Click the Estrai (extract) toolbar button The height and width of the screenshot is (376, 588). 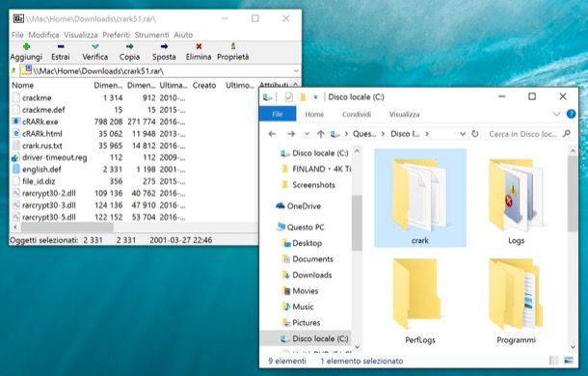[x=61, y=52]
